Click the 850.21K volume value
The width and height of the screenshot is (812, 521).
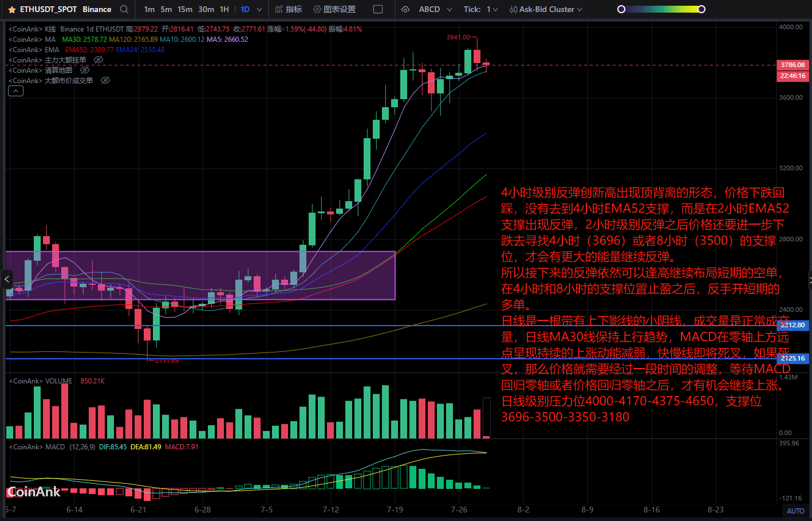coord(93,381)
